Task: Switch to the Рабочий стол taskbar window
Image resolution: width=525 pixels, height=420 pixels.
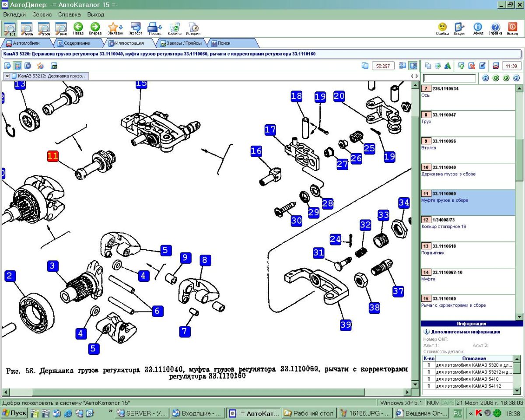Action: [x=308, y=413]
